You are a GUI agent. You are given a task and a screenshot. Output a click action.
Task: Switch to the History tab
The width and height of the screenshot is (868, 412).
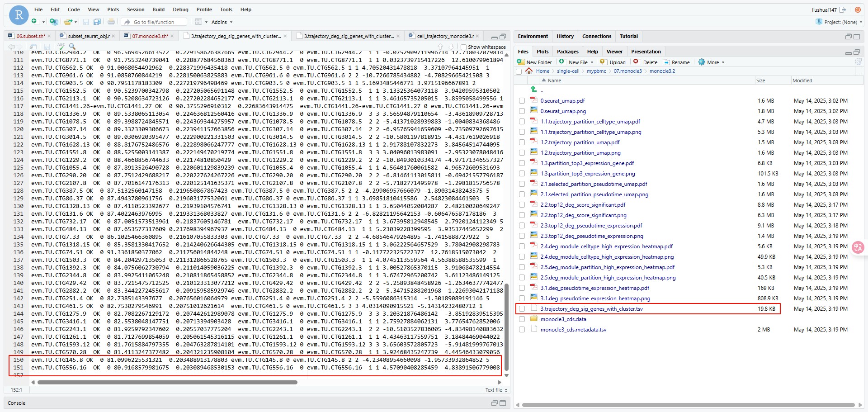565,36
